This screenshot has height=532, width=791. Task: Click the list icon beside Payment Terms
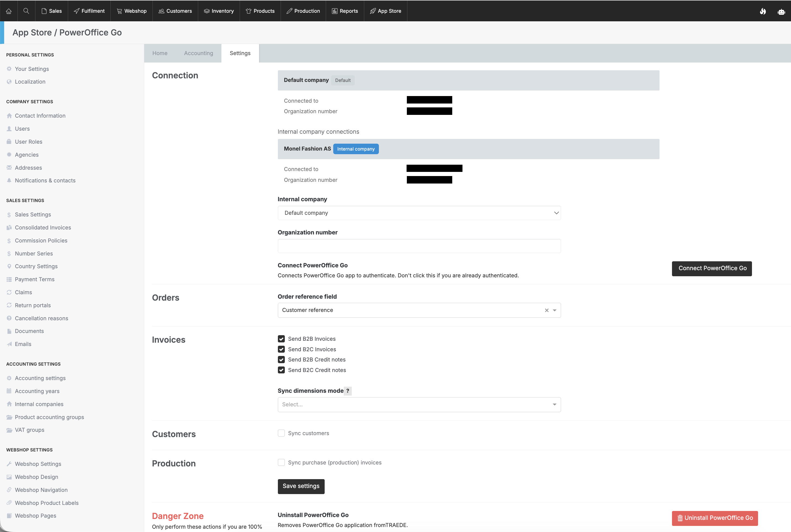[9, 280]
